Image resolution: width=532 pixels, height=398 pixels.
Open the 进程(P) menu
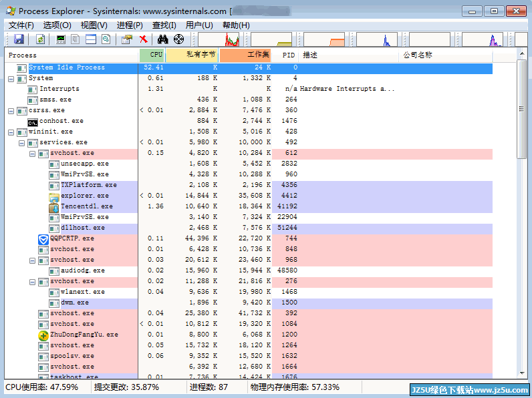coord(130,25)
